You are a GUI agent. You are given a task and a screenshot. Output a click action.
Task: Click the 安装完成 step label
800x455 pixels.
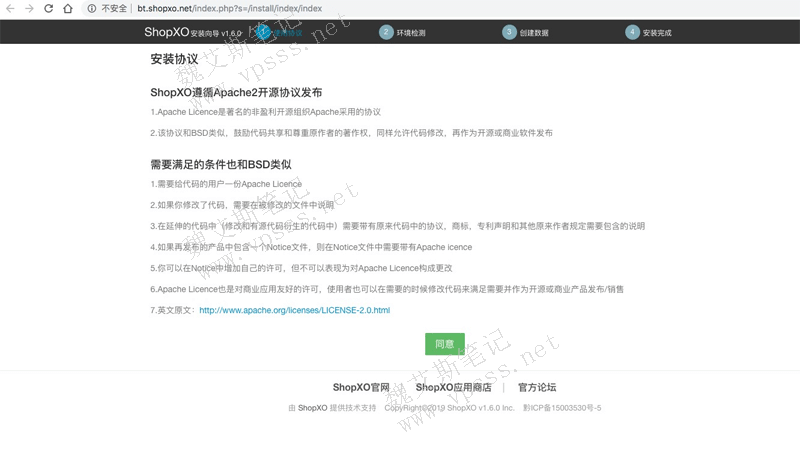[657, 33]
